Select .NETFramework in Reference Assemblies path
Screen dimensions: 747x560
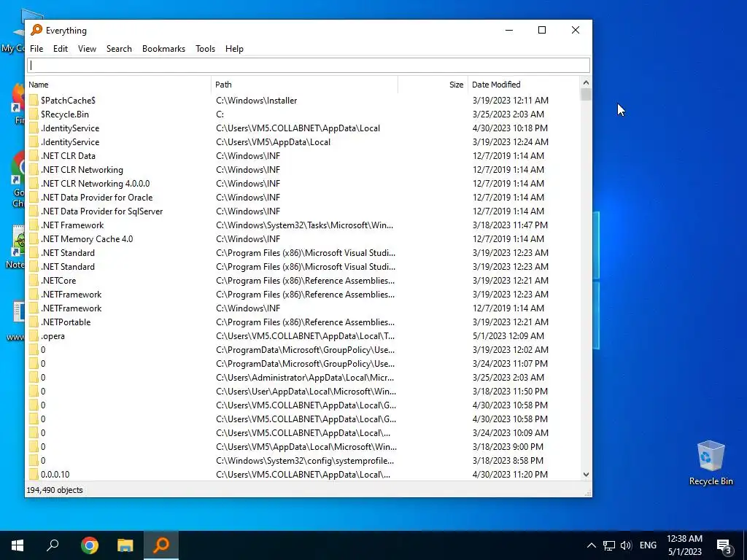click(x=71, y=295)
